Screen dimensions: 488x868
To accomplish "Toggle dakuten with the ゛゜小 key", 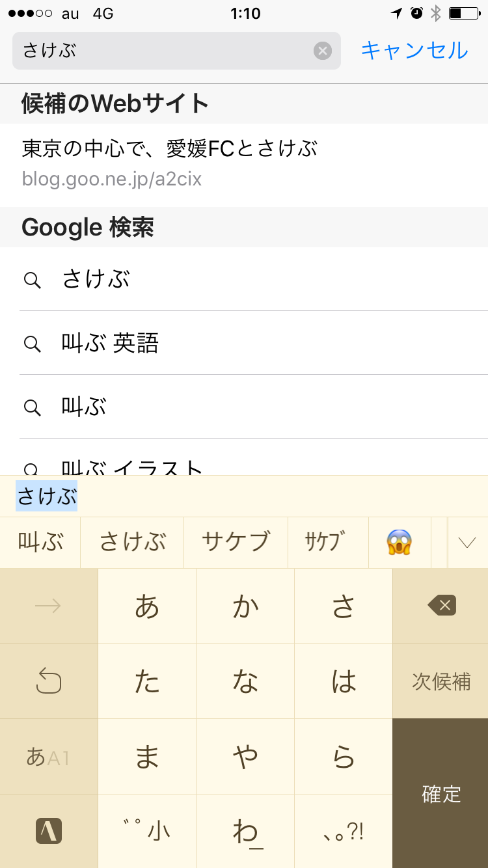I will 147,831.
